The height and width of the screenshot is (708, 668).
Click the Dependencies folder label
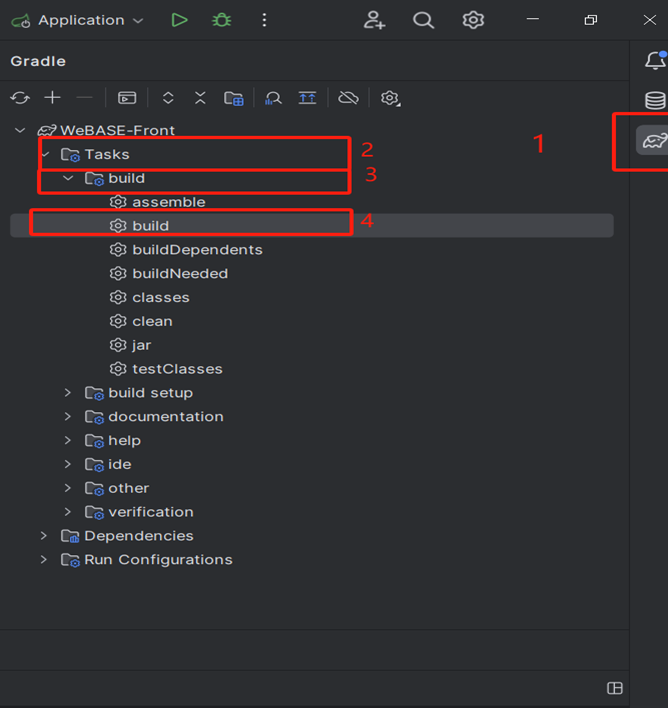(x=139, y=536)
